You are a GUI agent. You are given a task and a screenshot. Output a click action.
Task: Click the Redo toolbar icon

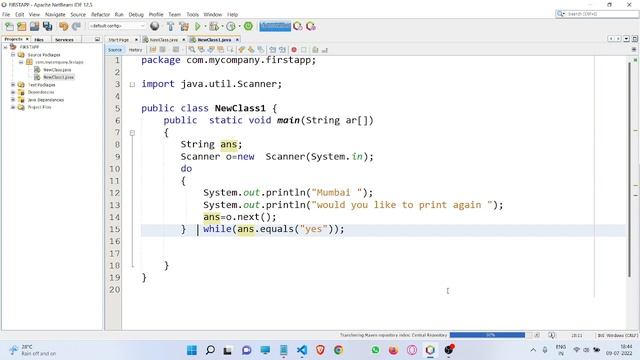[76, 27]
